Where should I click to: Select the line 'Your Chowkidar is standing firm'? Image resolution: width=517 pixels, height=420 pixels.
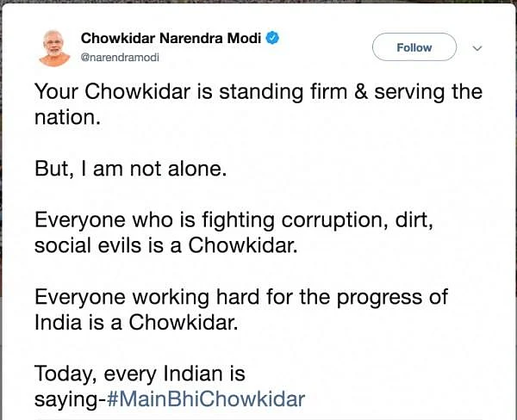coord(191,91)
